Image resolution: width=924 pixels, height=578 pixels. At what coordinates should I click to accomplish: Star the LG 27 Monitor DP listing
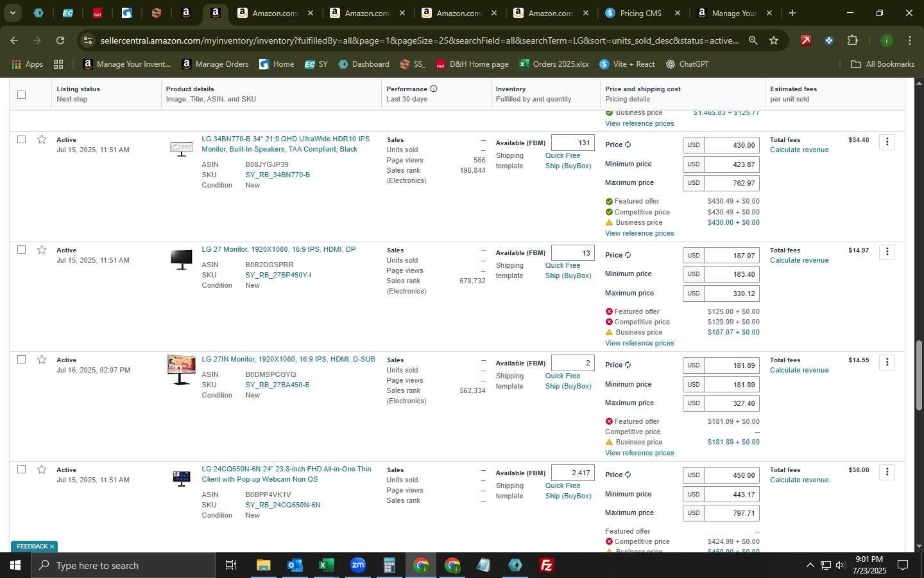[42, 250]
